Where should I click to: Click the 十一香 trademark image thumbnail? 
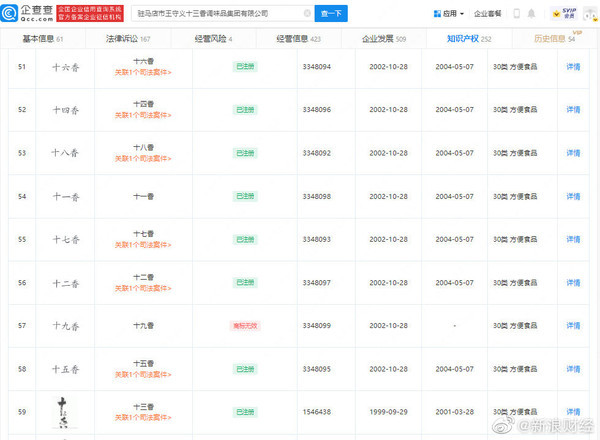click(x=65, y=197)
